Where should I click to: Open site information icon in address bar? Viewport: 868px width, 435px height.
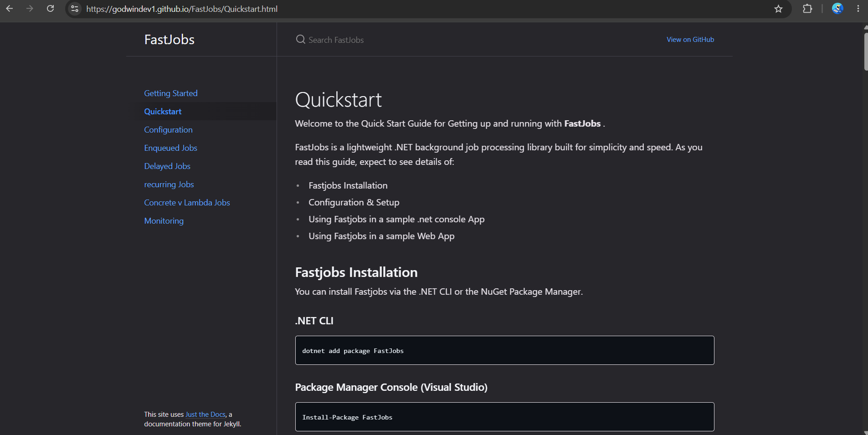coord(75,9)
